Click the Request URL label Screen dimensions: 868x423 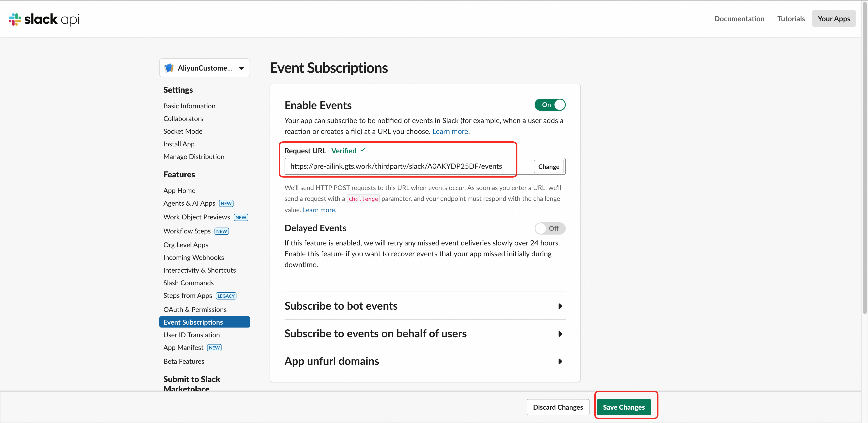point(305,151)
